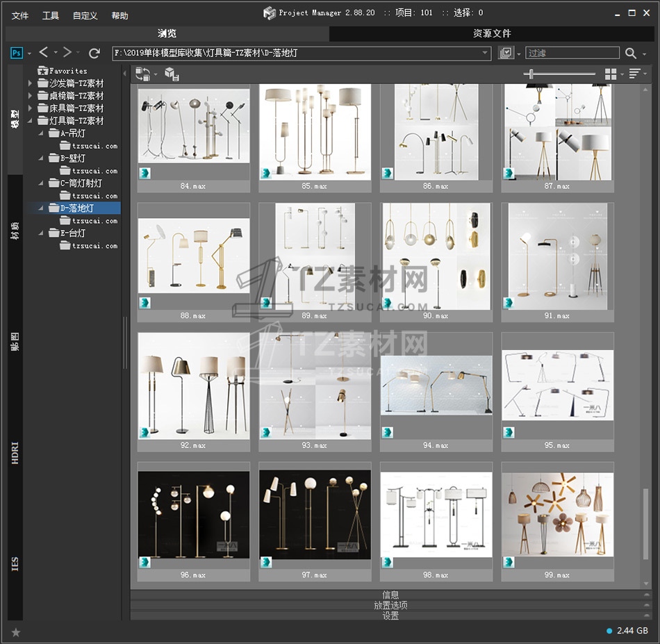Select the HDRI side tab
This screenshot has width=660, height=644.
[15, 452]
